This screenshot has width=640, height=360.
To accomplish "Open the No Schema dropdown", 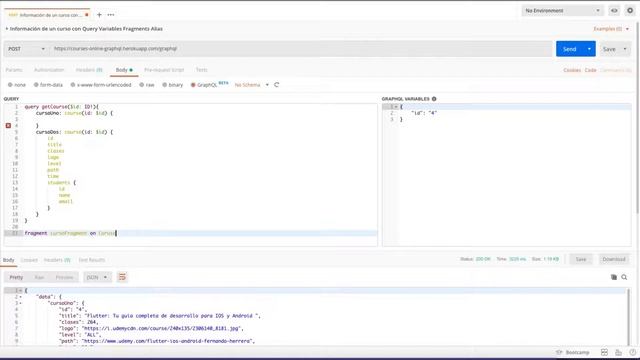I will (x=251, y=85).
